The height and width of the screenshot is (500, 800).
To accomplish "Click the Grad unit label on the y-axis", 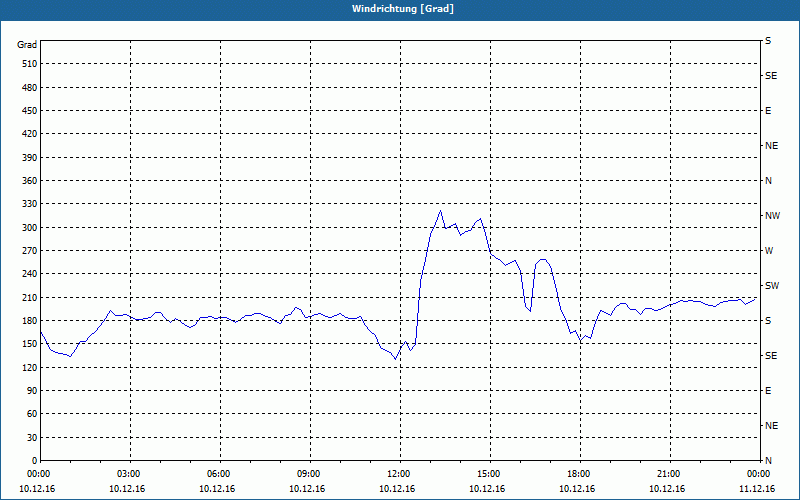I will point(27,45).
